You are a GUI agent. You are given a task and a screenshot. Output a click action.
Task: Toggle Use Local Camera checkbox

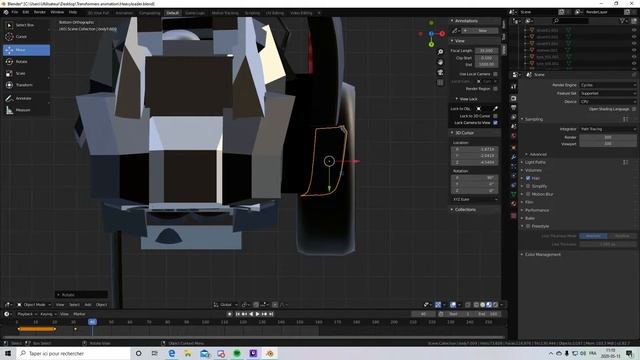tap(495, 74)
